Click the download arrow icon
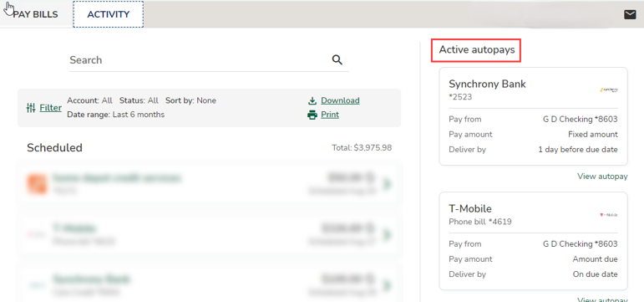The image size is (644, 302). [x=312, y=100]
